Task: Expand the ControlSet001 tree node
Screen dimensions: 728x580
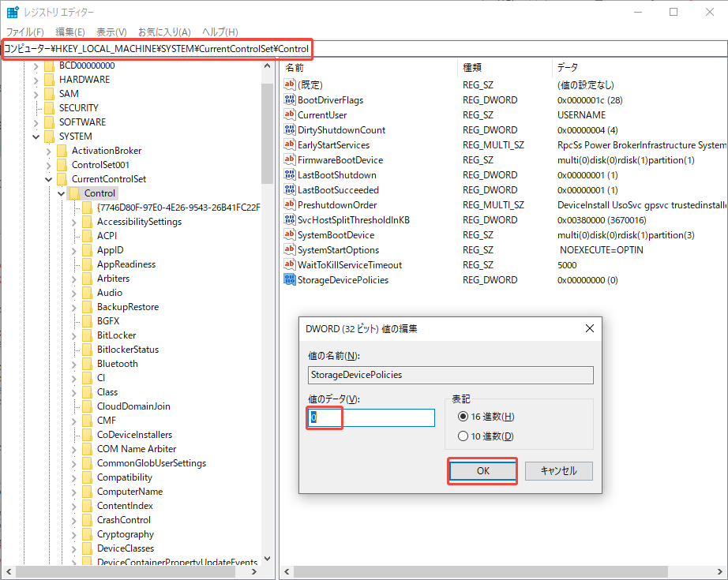Action: (x=49, y=165)
